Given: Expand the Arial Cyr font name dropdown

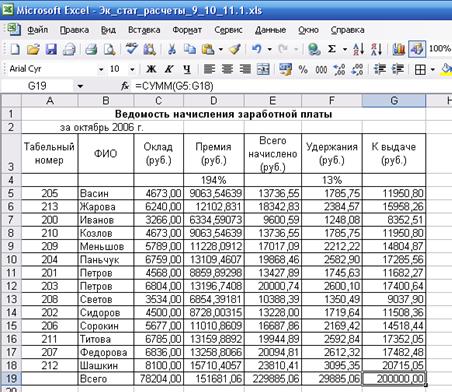Looking at the screenshot, I should pyautogui.click(x=101, y=69).
